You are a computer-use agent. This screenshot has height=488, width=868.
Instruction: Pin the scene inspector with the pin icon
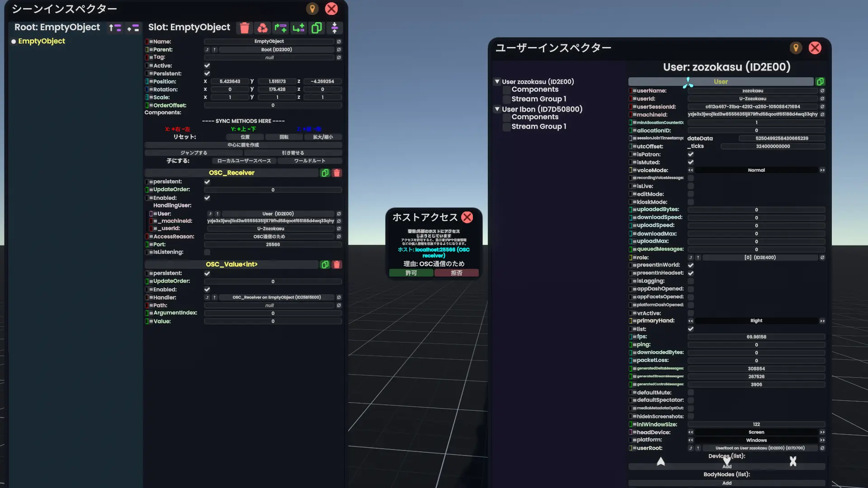tap(312, 9)
